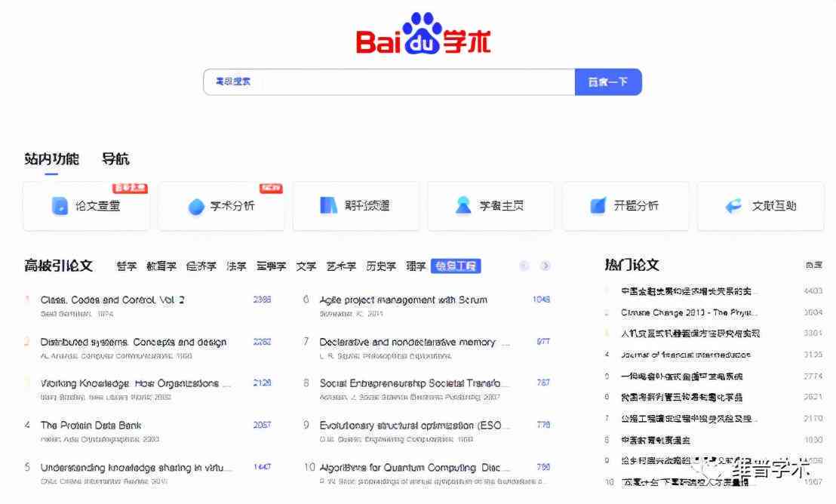
Task: Focus the main search input box
Action: coord(389,82)
